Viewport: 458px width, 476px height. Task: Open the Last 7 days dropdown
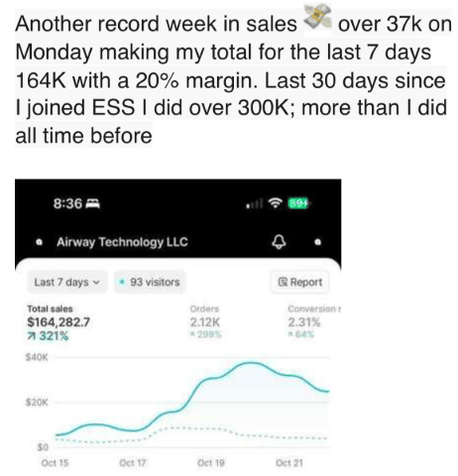coord(66,283)
